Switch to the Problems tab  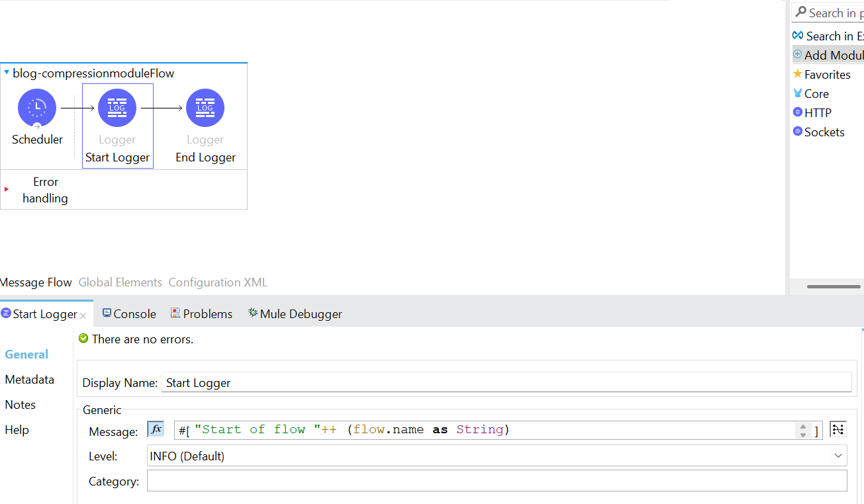(202, 313)
